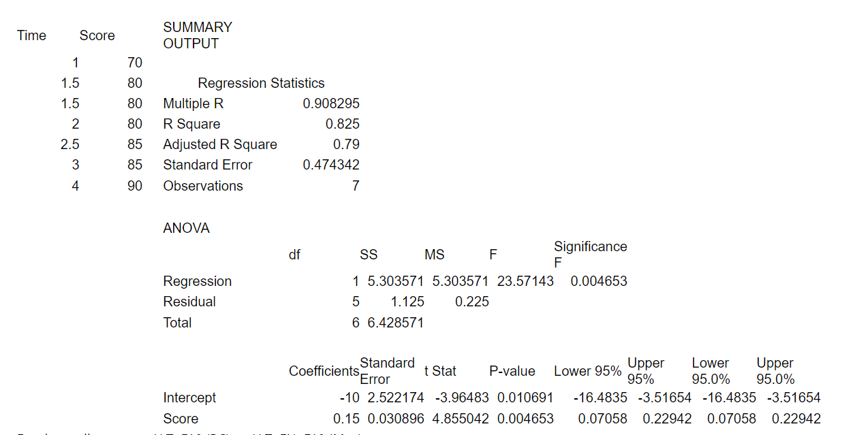The image size is (868, 435).
Task: Select the Standard Error value 0.474342
Action: click(x=330, y=165)
